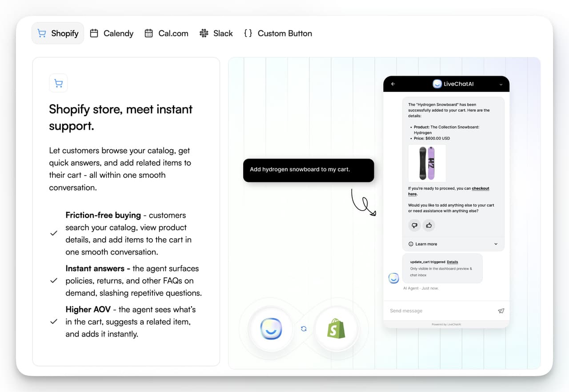The width and height of the screenshot is (569, 392).
Task: Click checkmark next to Instant answers
Action: point(54,281)
